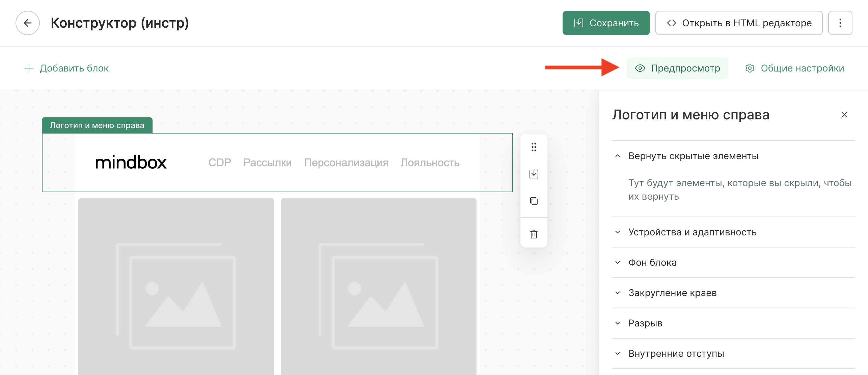Select the left image placeholder
This screenshot has height=375, width=868.
coord(176,287)
